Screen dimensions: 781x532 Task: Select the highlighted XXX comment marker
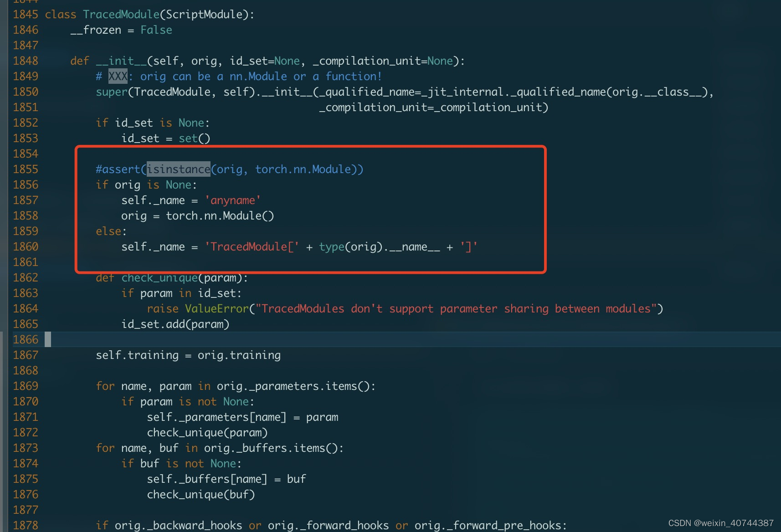[x=118, y=76]
